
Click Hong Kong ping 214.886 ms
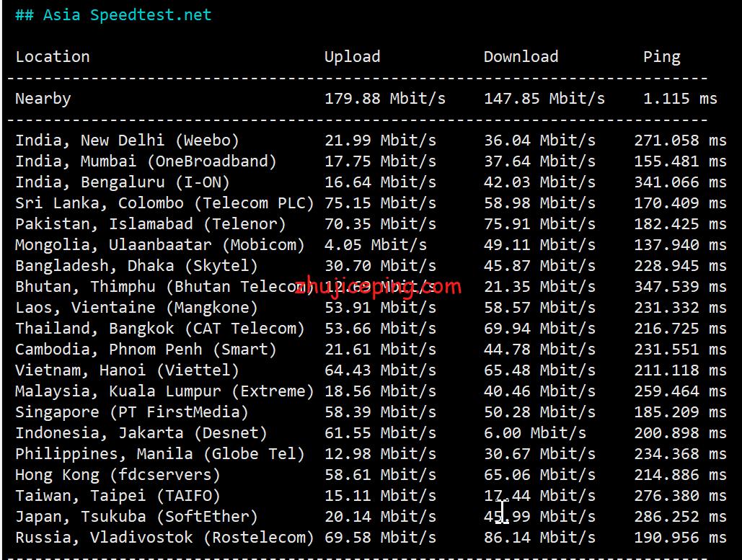681,474
